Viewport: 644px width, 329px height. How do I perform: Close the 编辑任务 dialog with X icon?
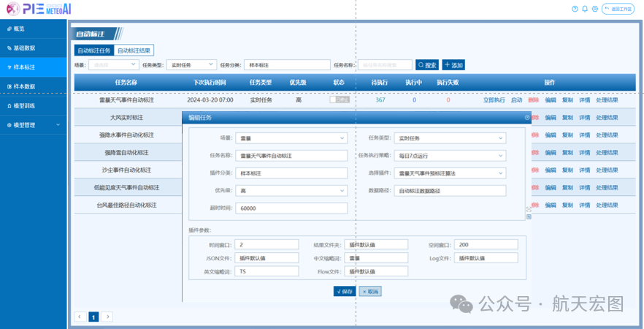click(x=527, y=117)
